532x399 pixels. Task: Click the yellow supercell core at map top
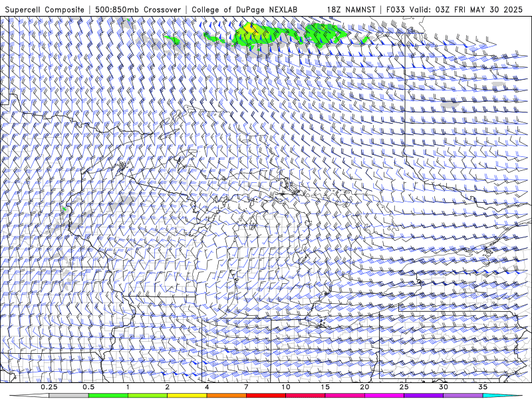pos(251,28)
